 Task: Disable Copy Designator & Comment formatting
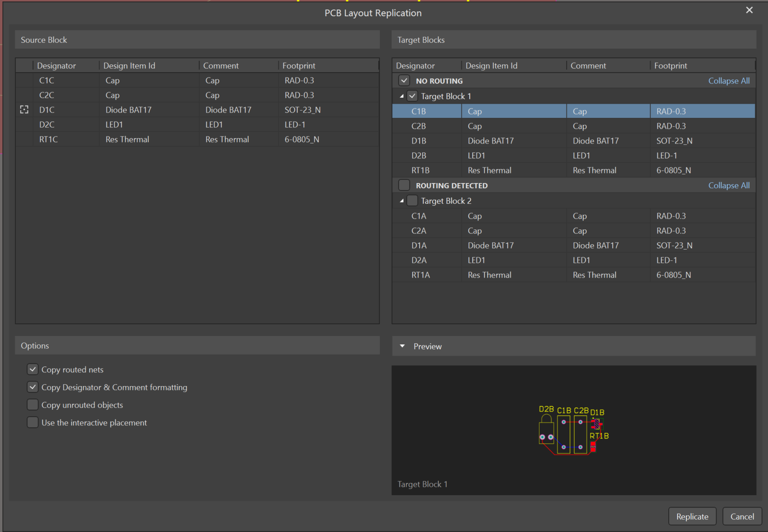[x=32, y=387]
